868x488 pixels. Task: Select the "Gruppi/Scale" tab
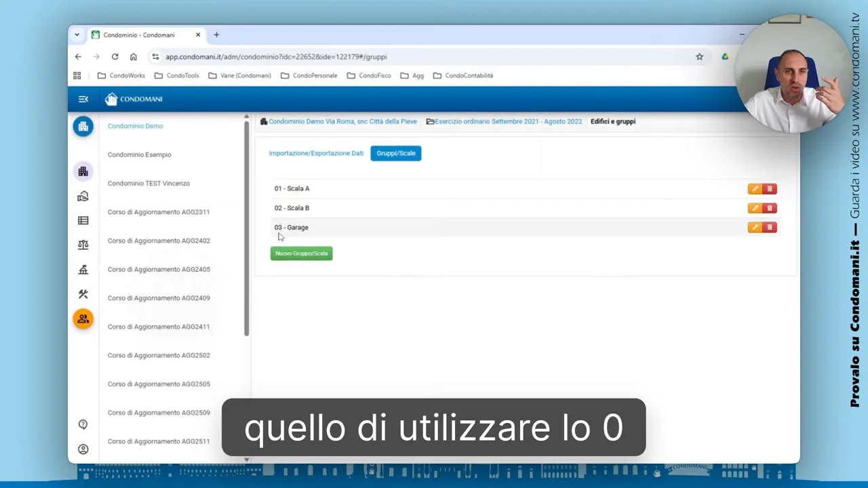pyautogui.click(x=395, y=153)
